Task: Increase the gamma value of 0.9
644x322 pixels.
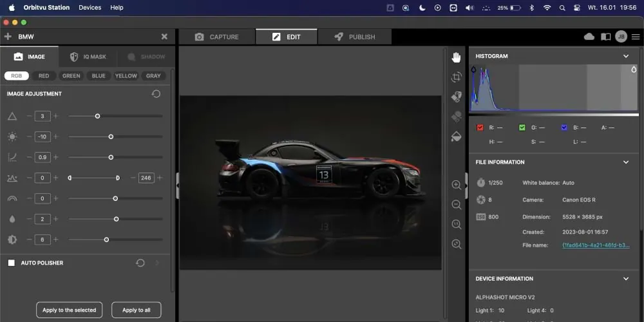Action: (x=56, y=157)
